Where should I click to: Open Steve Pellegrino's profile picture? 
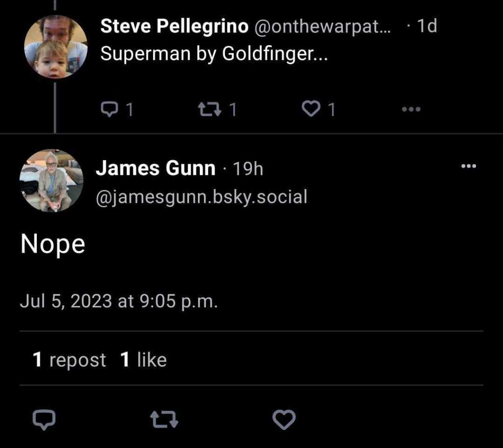tap(56, 47)
